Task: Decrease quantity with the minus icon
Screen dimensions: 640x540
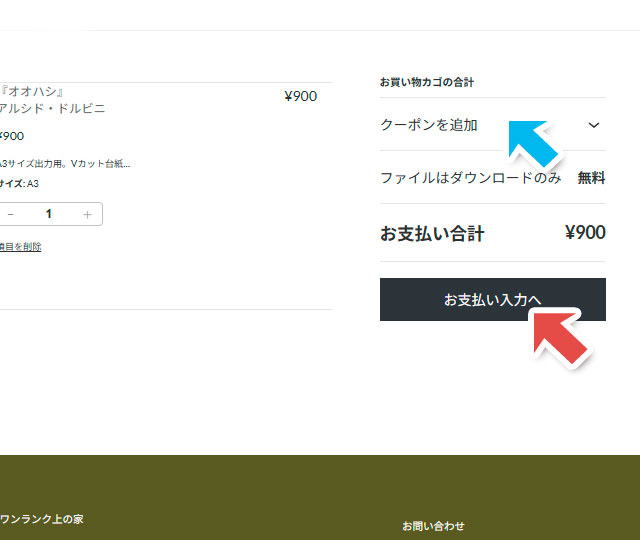Action: click(x=10, y=214)
